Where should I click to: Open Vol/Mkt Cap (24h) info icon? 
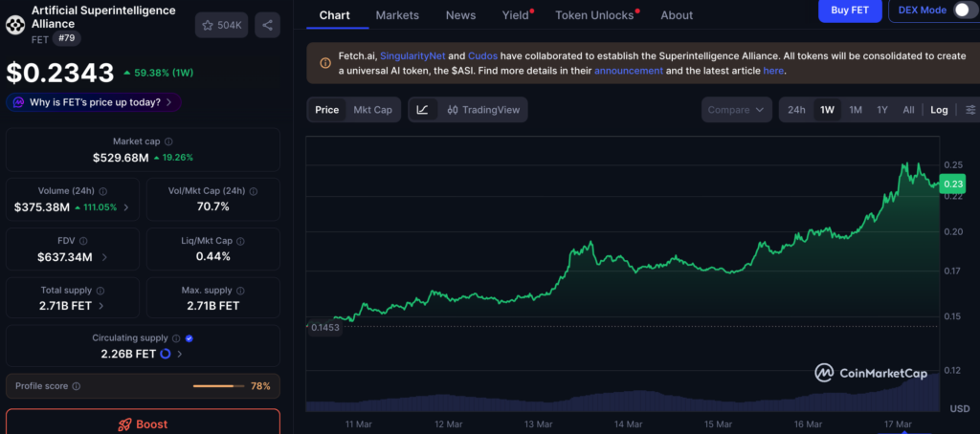click(253, 192)
